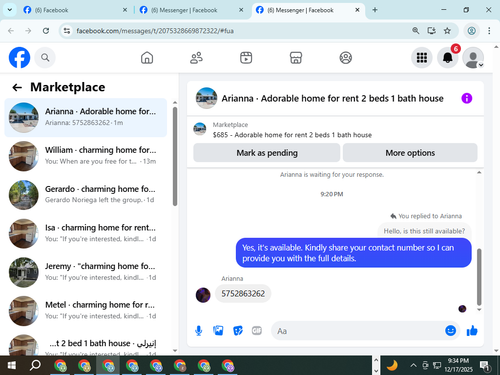This screenshot has height=375, width=500.
Task: Click the listing thumbnail in chat header
Action: pos(206,98)
